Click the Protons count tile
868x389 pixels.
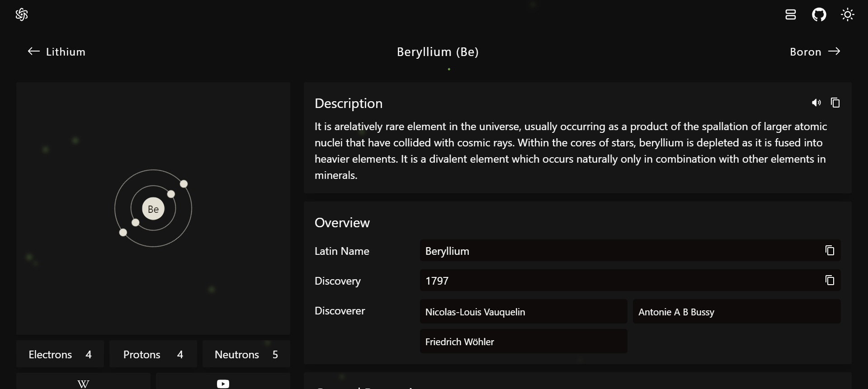pos(153,354)
